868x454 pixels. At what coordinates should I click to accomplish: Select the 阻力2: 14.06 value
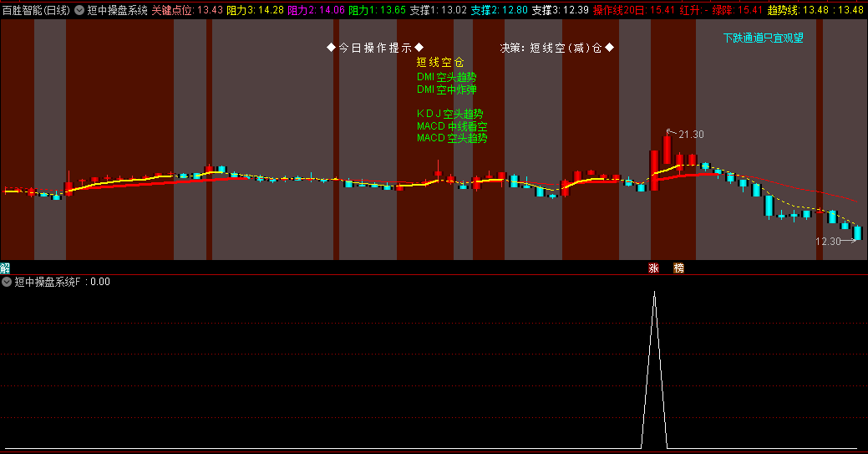(x=316, y=10)
